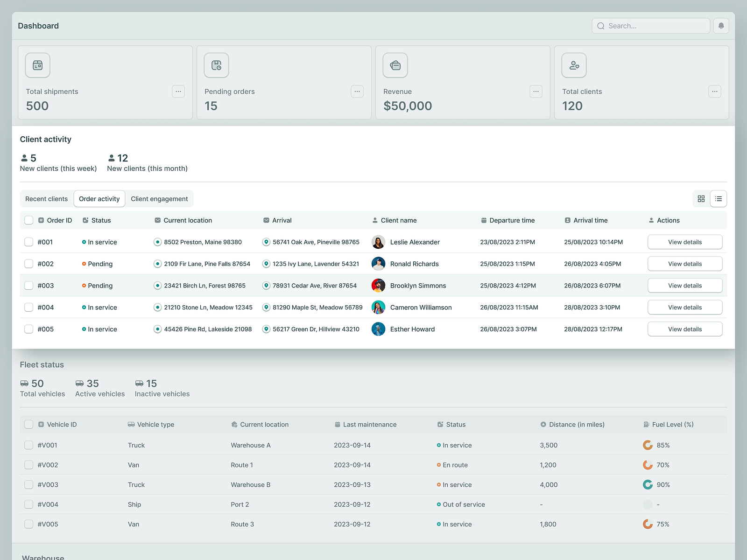The height and width of the screenshot is (560, 747).
Task: Switch to list view of orders
Action: (x=719, y=198)
